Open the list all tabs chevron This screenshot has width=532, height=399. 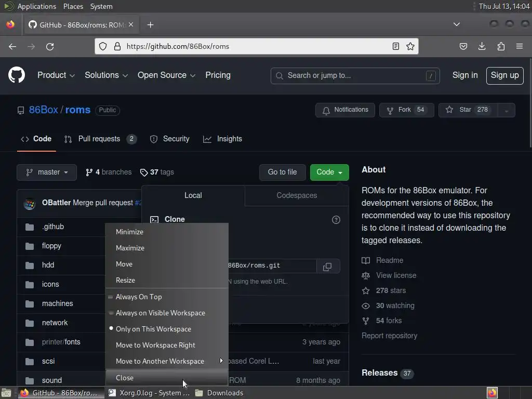tap(457, 24)
